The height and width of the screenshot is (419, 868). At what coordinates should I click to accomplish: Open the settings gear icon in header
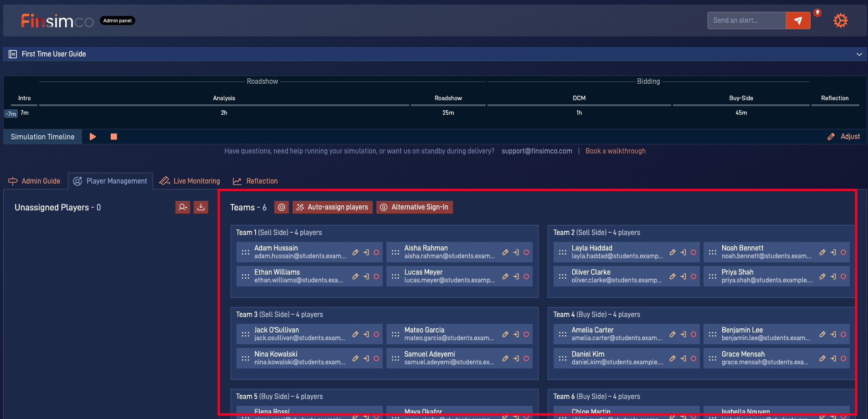840,20
